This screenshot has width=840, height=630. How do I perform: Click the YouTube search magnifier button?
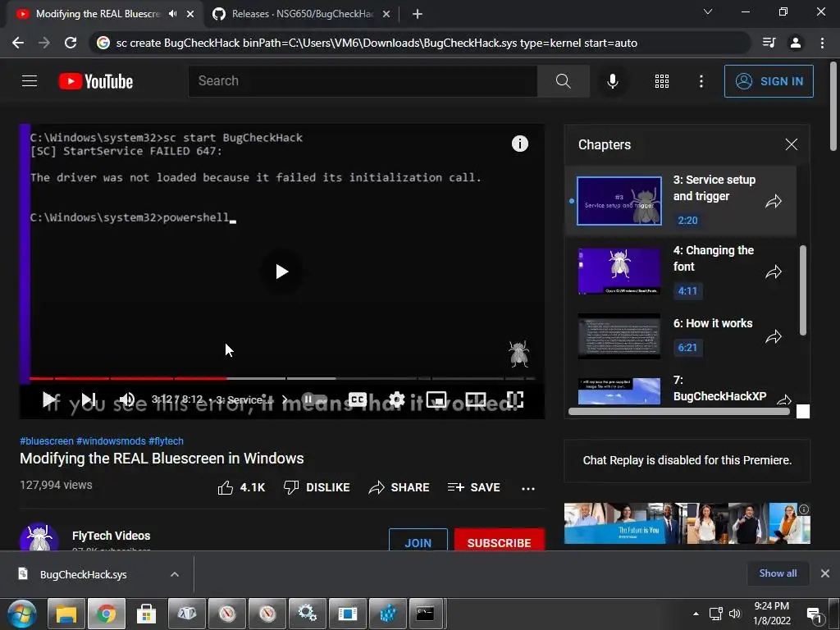click(563, 81)
